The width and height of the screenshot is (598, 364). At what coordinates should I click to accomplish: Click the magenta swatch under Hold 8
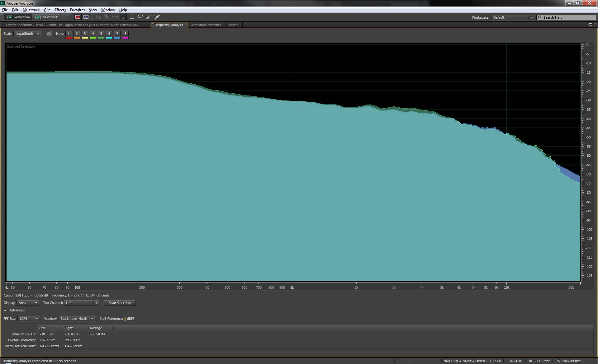pyautogui.click(x=125, y=38)
